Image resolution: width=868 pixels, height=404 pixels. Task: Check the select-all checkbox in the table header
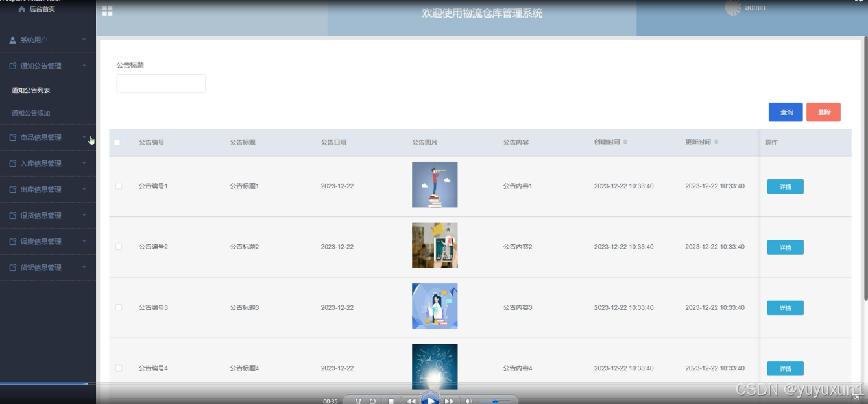point(118,141)
